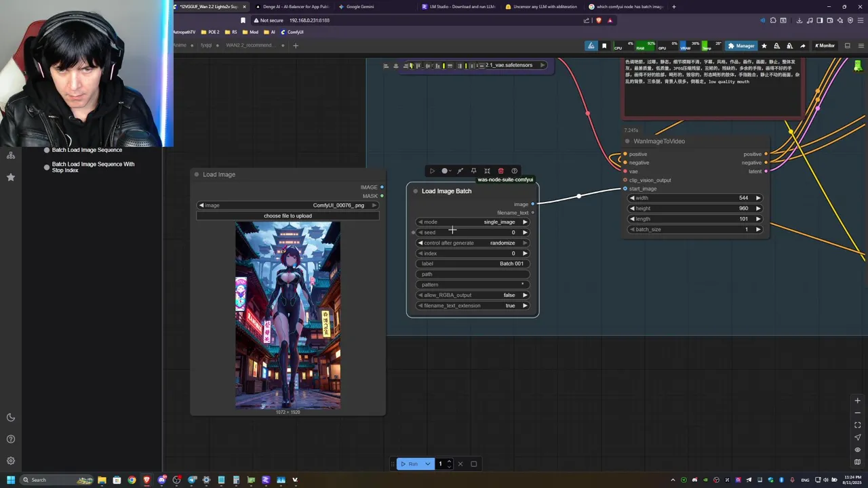The image size is (868, 488).
Task: Click the bookmark icon in the top bar
Action: point(604,45)
